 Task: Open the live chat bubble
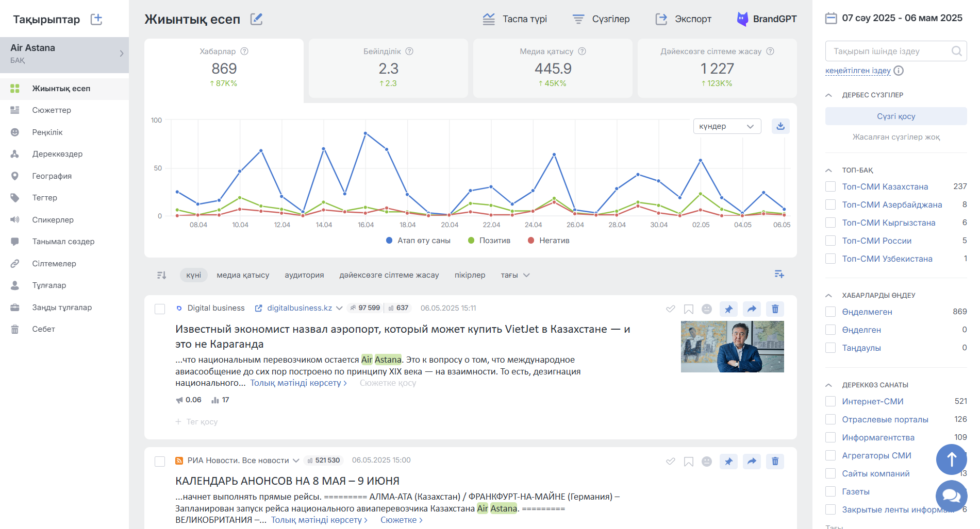point(951,496)
